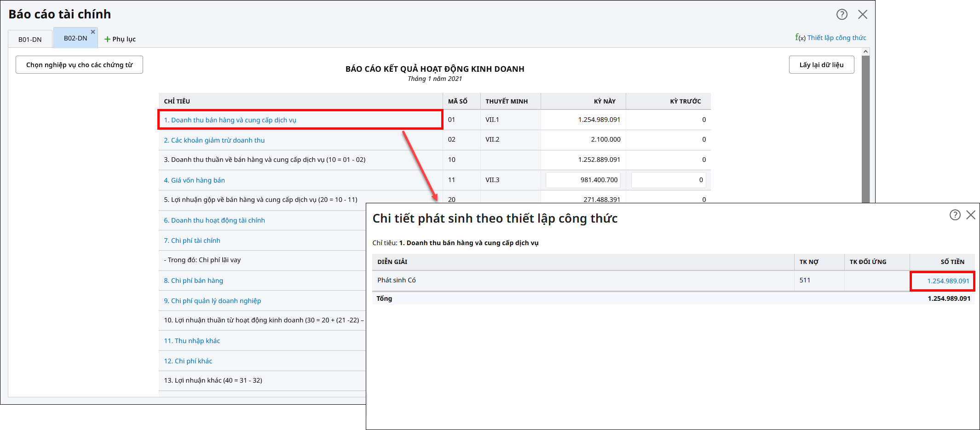Close the Báo cáo tài chính window

click(x=863, y=15)
